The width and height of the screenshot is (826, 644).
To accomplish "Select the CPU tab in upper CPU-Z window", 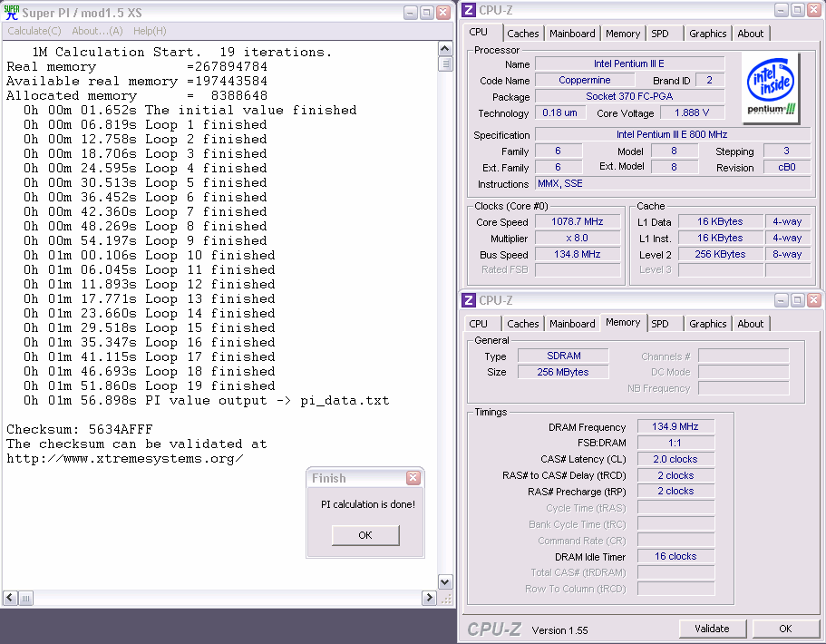I will tap(479, 32).
